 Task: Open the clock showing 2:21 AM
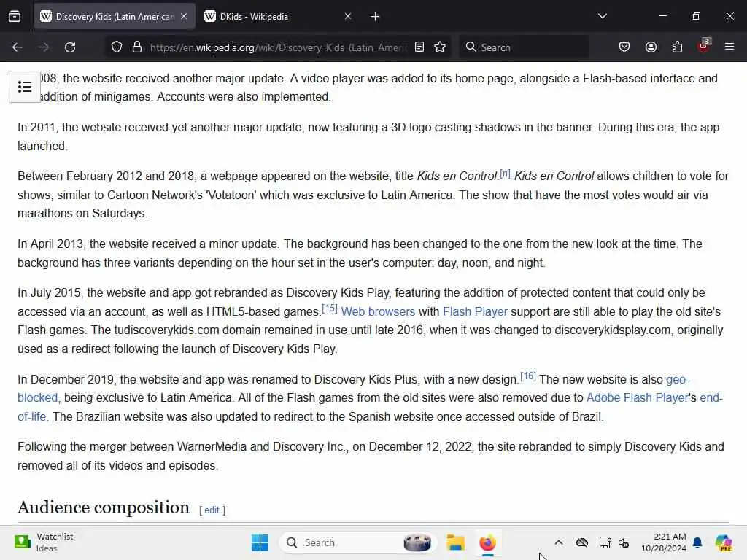click(x=663, y=542)
